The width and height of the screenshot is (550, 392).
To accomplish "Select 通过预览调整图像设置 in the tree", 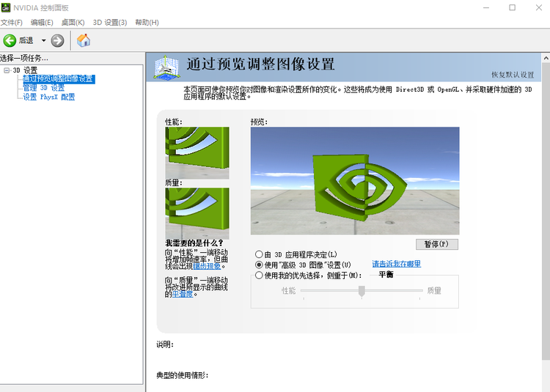I will [59, 79].
